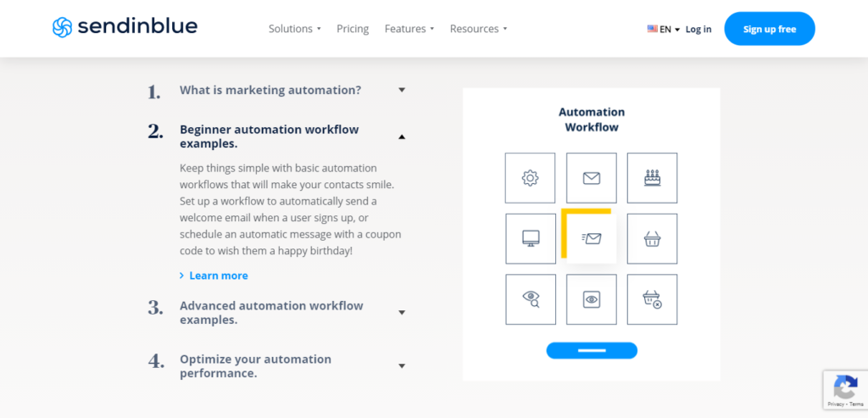
Task: Collapse the Beginner automation workflow examples section
Action: 402,137
